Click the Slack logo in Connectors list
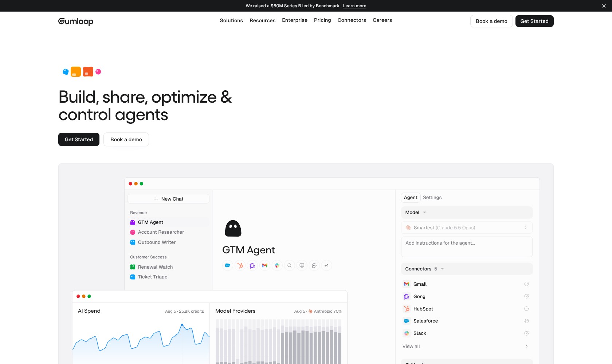 (407, 333)
